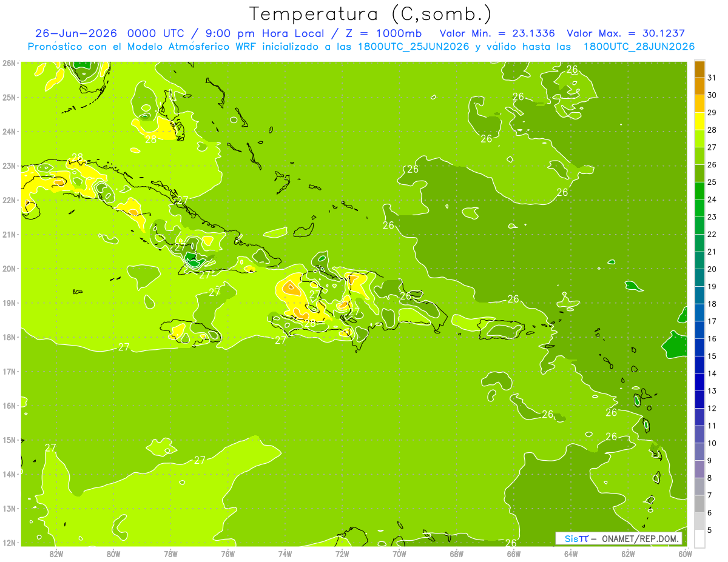Click the "24" label on the color scale
This screenshot has width=728, height=562.
point(712,199)
